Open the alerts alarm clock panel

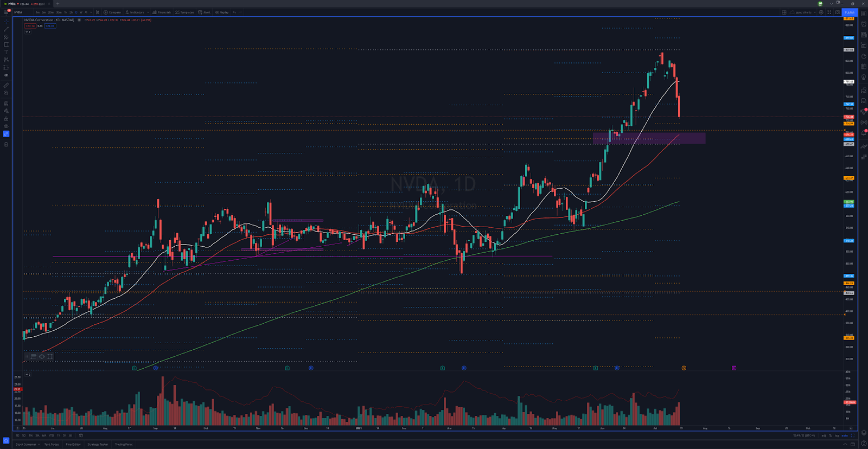tap(864, 24)
